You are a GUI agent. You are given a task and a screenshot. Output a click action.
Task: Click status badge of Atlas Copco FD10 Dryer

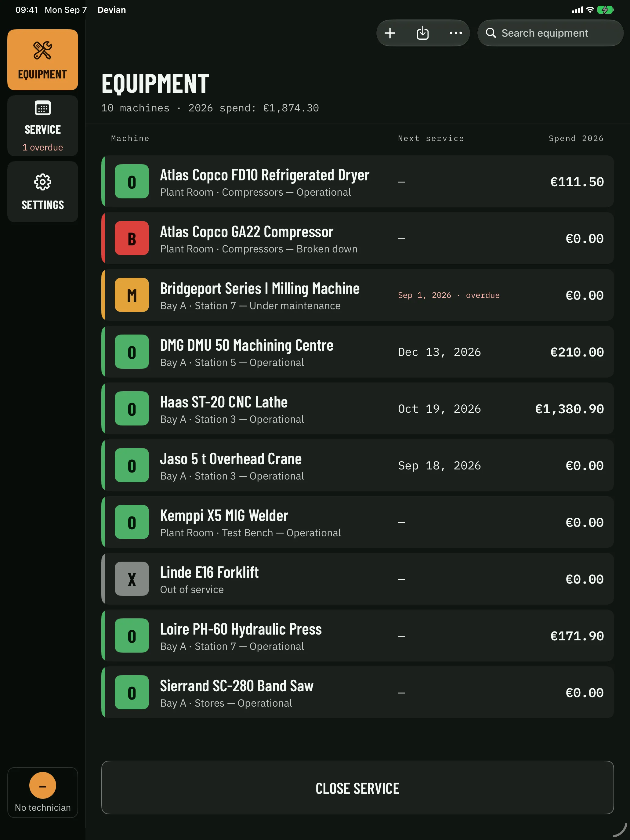[132, 182]
